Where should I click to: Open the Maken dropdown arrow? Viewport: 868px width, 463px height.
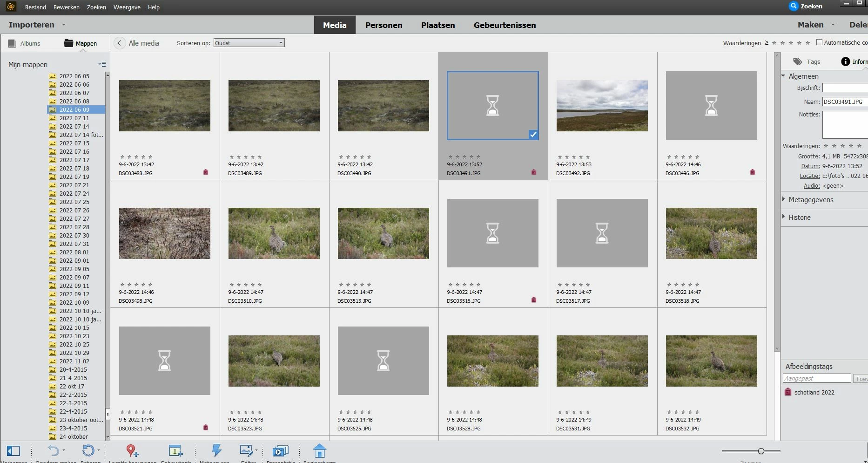833,25
